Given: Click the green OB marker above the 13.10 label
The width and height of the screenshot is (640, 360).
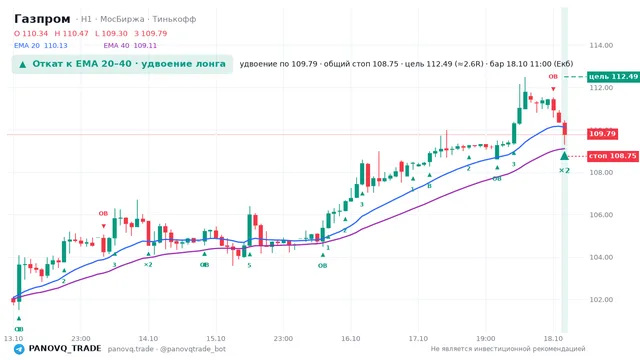Looking at the screenshot, I should click(x=19, y=329).
